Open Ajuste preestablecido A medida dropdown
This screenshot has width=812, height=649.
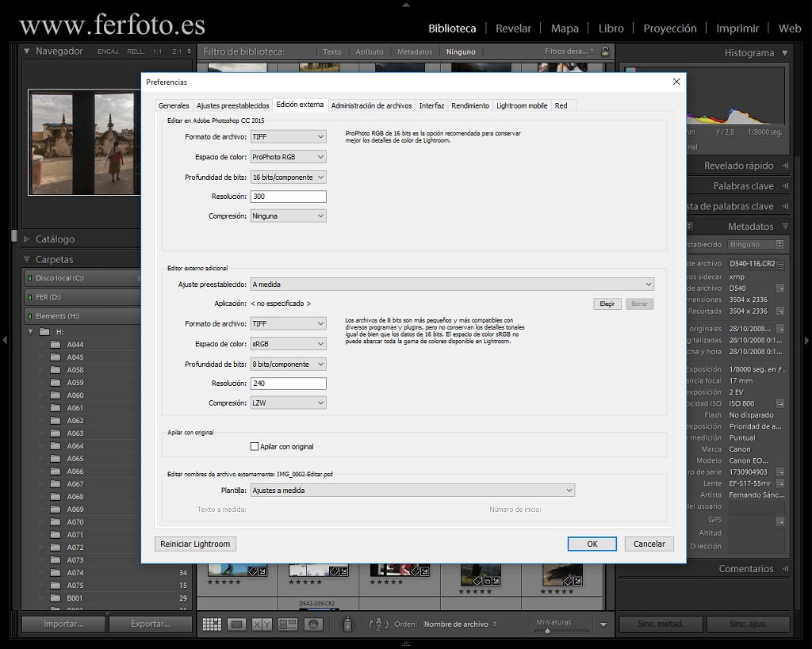452,284
